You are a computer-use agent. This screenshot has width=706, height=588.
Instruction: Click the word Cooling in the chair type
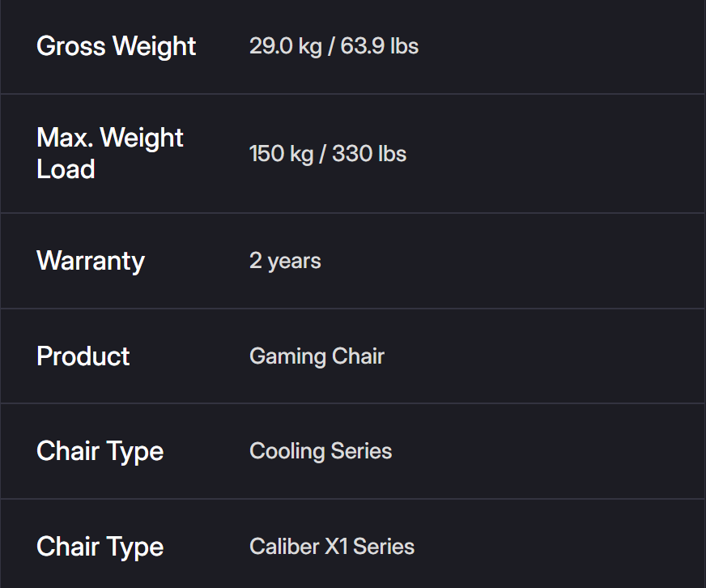coord(280,451)
